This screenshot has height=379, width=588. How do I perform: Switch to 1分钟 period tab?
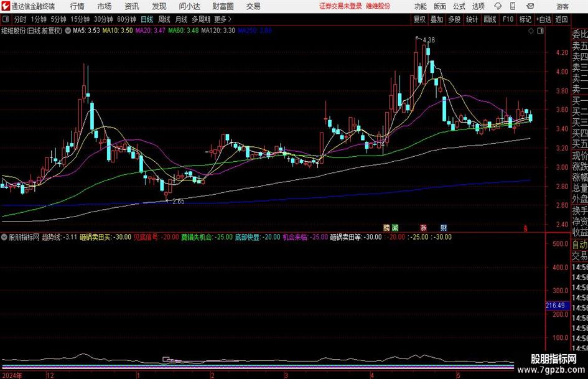(39, 19)
